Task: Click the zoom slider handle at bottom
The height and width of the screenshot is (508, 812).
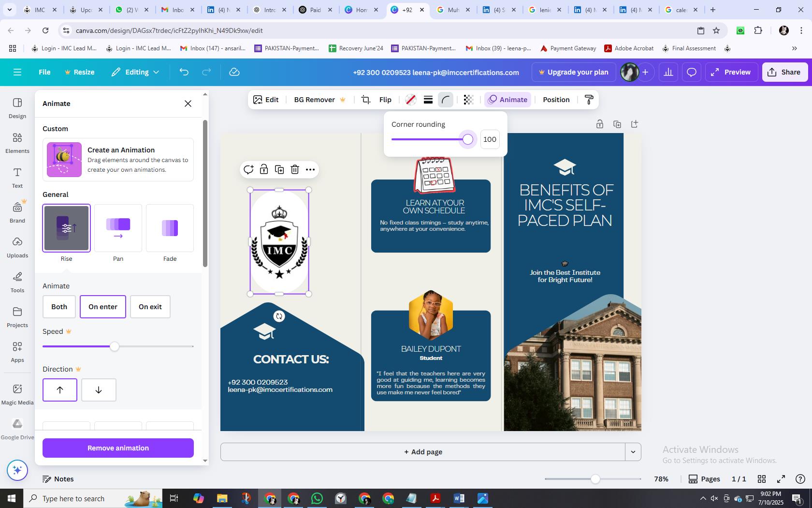Action: point(595,479)
